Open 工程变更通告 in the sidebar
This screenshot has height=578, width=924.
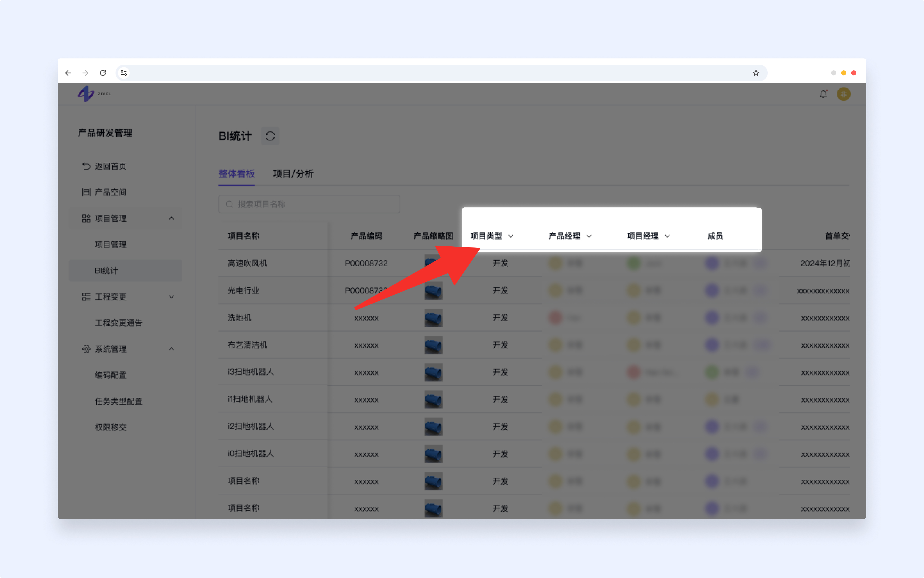tap(118, 323)
